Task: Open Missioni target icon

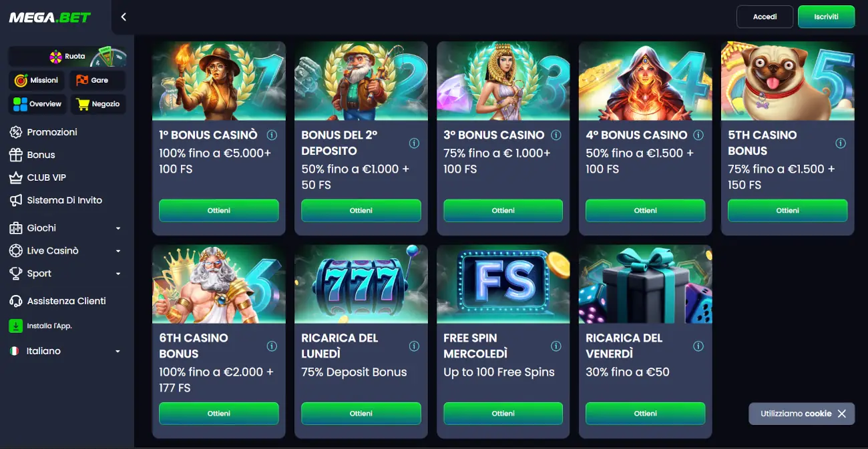Action: (21, 81)
